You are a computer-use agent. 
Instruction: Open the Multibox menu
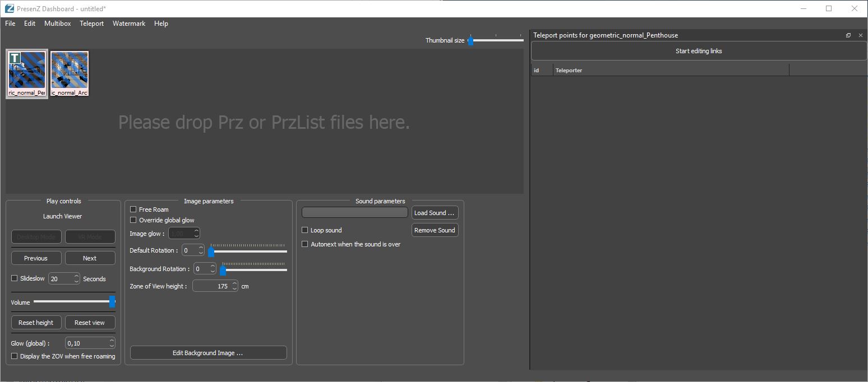58,24
